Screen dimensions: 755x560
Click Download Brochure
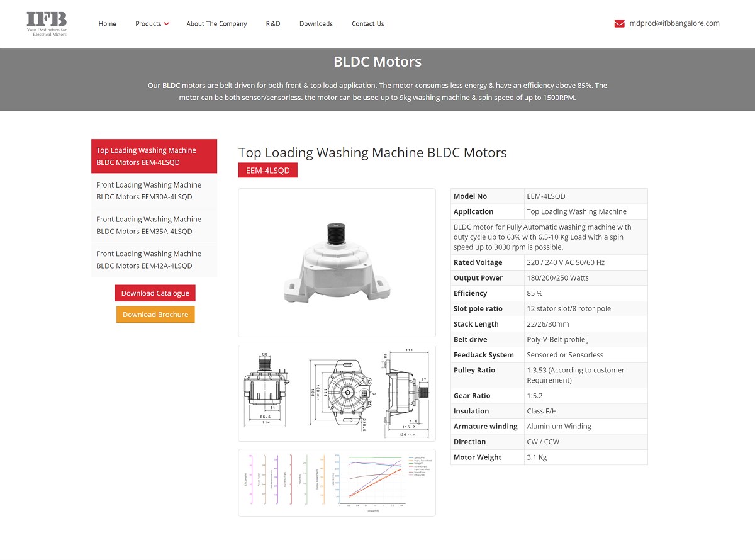[155, 314]
